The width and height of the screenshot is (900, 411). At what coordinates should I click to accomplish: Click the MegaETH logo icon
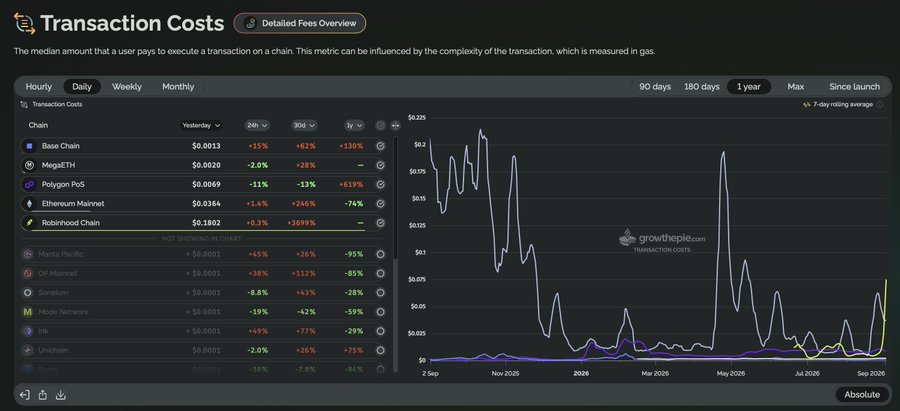[x=29, y=165]
